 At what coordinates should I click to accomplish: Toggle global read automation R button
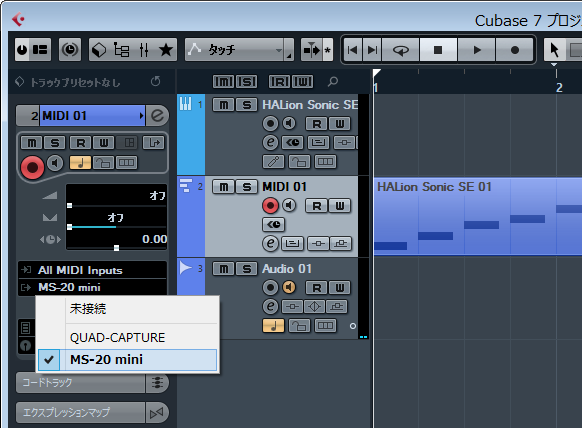coord(279,81)
